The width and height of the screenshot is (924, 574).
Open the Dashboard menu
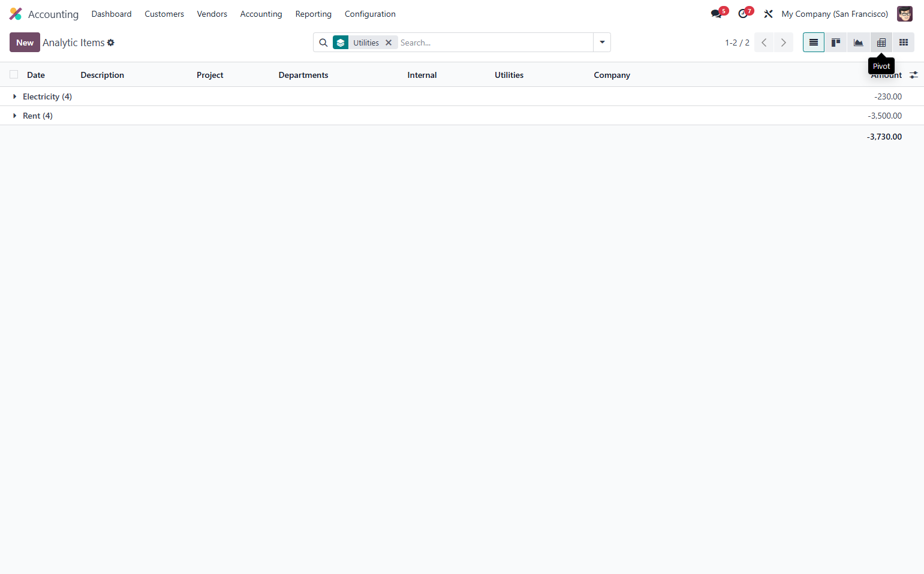(x=112, y=14)
